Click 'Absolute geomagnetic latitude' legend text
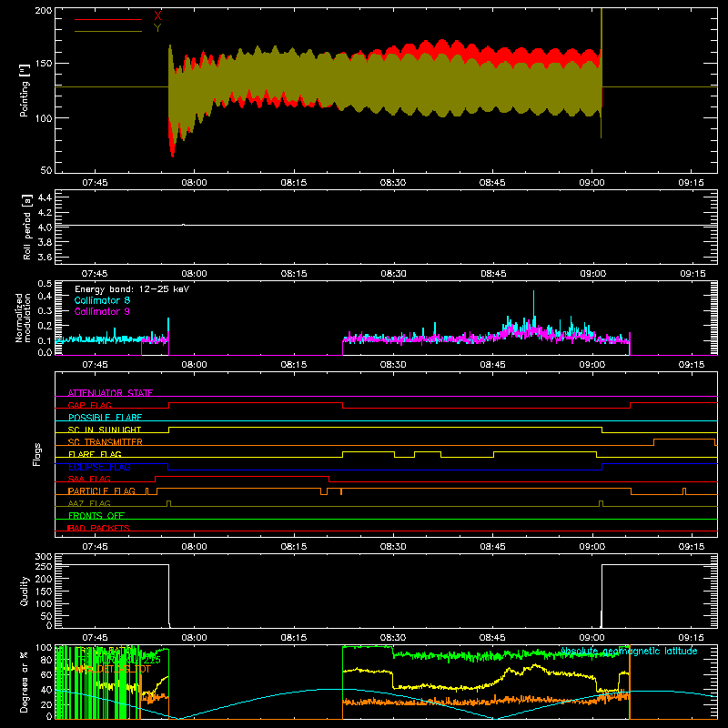This screenshot has height=728, width=728. coord(629,651)
